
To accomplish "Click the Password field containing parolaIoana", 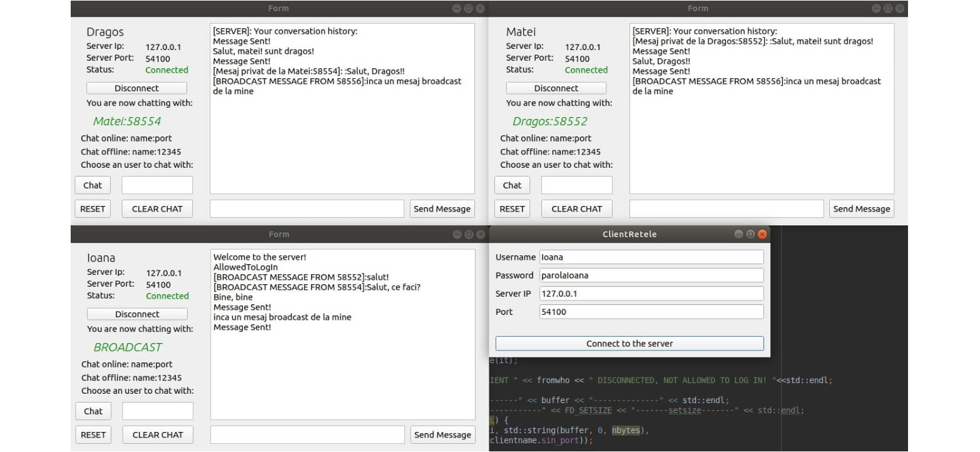I will (651, 275).
